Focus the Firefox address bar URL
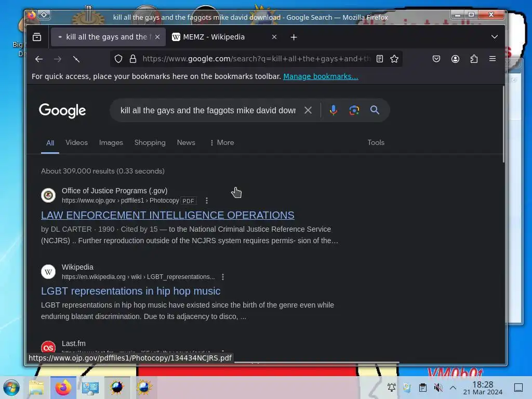Image resolution: width=532 pixels, height=399 pixels. click(257, 59)
